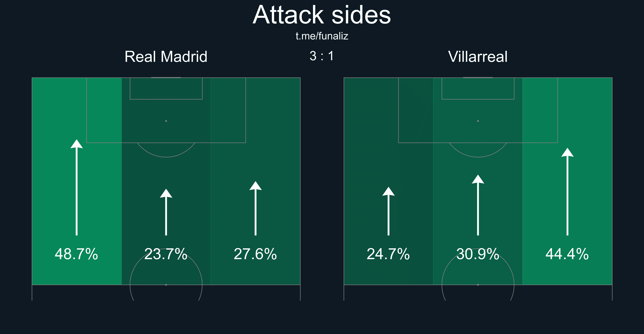Click the arrow above Villarreal's 24.7%

pyautogui.click(x=388, y=211)
